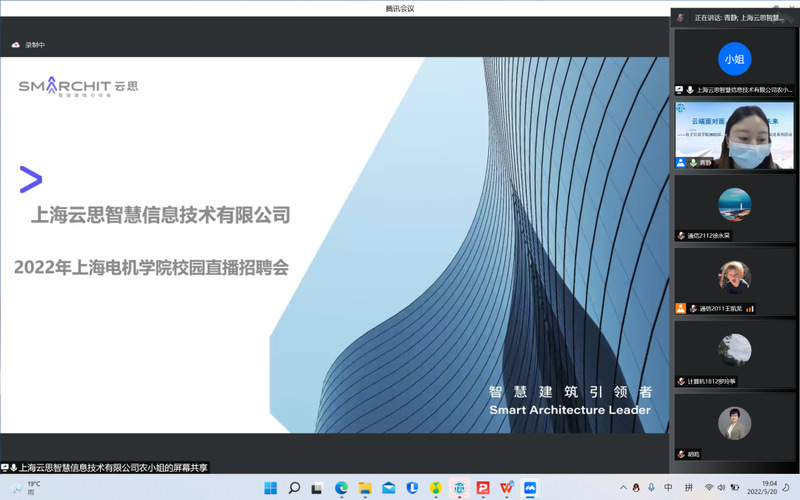
Task: Click the muted mic icon in speaking bar
Action: [681, 17]
